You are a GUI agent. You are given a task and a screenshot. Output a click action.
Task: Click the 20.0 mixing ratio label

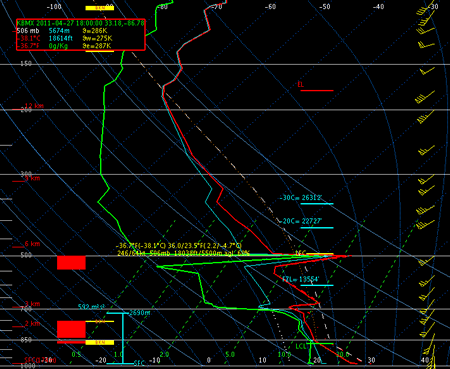(343, 355)
